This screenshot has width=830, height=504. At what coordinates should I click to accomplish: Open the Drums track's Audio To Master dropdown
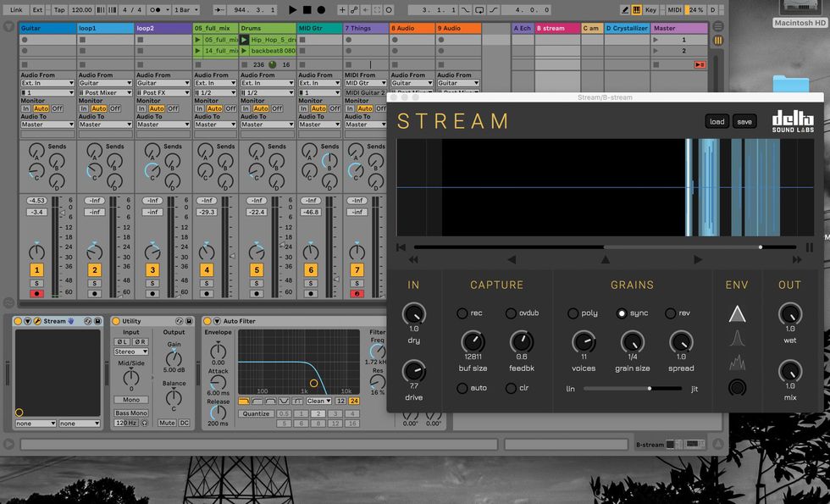click(x=267, y=125)
